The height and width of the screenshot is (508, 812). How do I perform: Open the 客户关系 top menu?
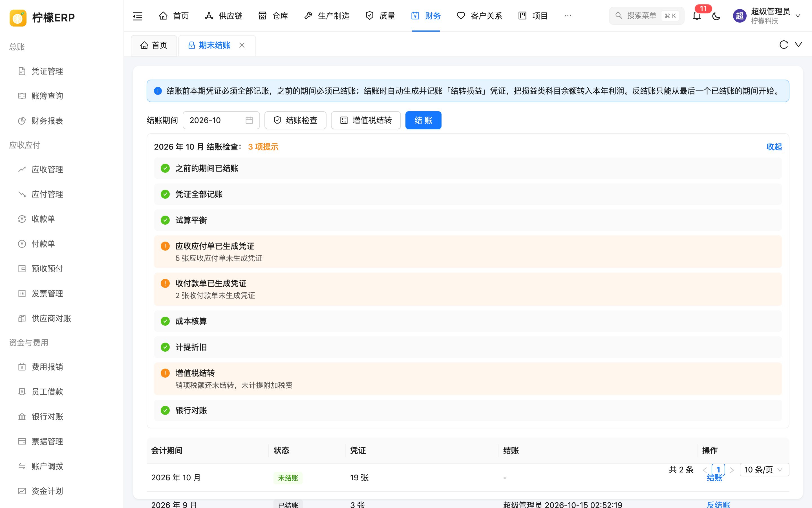click(x=479, y=16)
